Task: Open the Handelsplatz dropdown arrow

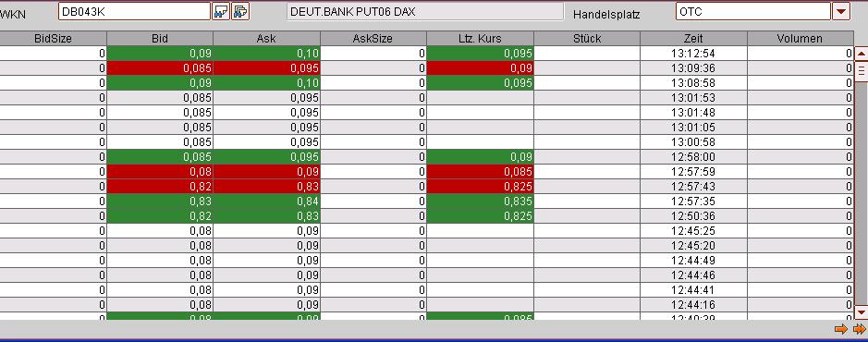Action: (x=841, y=11)
